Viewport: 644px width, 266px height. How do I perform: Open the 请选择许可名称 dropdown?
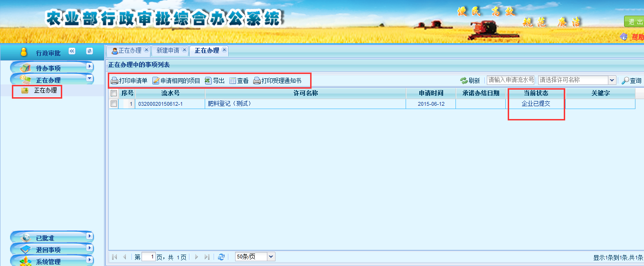tap(612, 80)
